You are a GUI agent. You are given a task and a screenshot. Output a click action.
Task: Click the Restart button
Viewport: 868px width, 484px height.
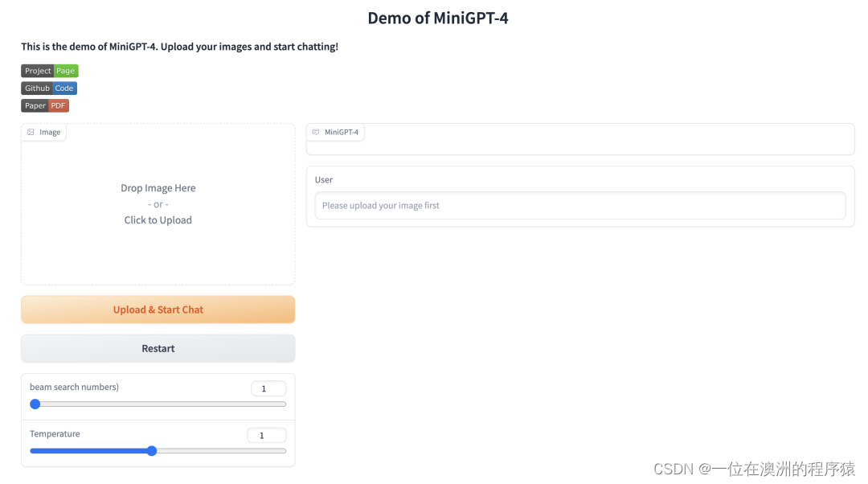coord(158,348)
